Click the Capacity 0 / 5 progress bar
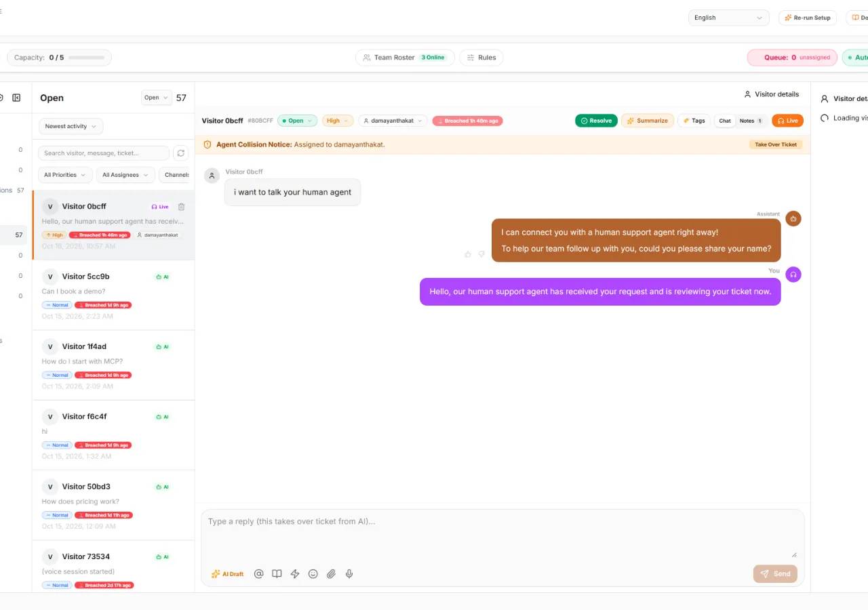868x610 pixels. click(86, 58)
